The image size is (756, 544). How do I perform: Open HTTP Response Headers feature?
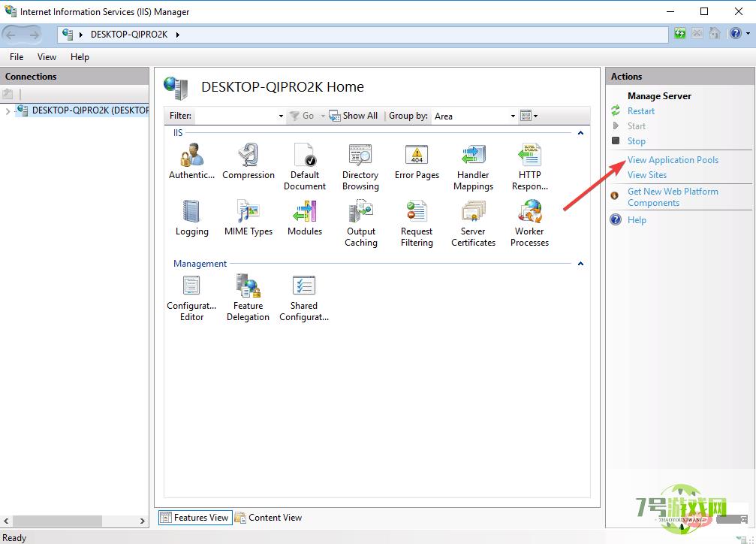click(x=529, y=167)
